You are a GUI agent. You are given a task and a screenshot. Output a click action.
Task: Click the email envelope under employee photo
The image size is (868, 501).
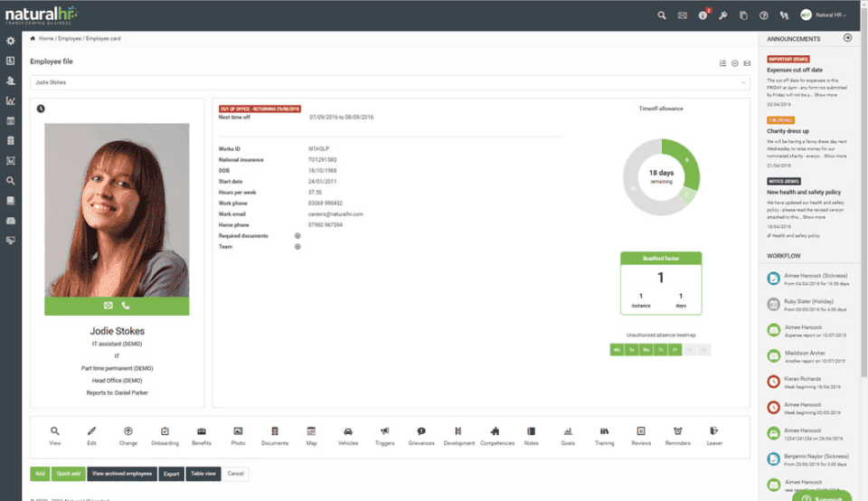click(x=108, y=306)
